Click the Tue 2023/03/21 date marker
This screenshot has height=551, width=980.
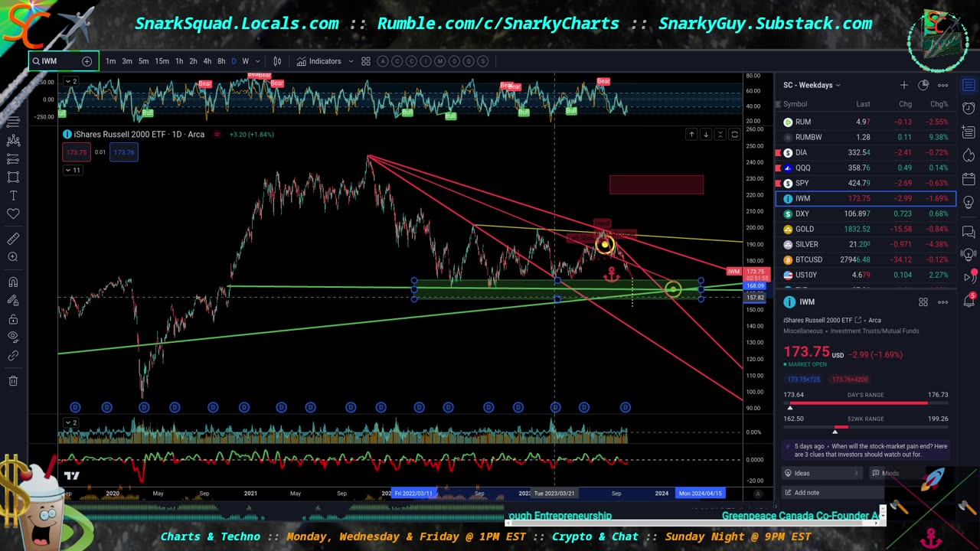click(554, 494)
